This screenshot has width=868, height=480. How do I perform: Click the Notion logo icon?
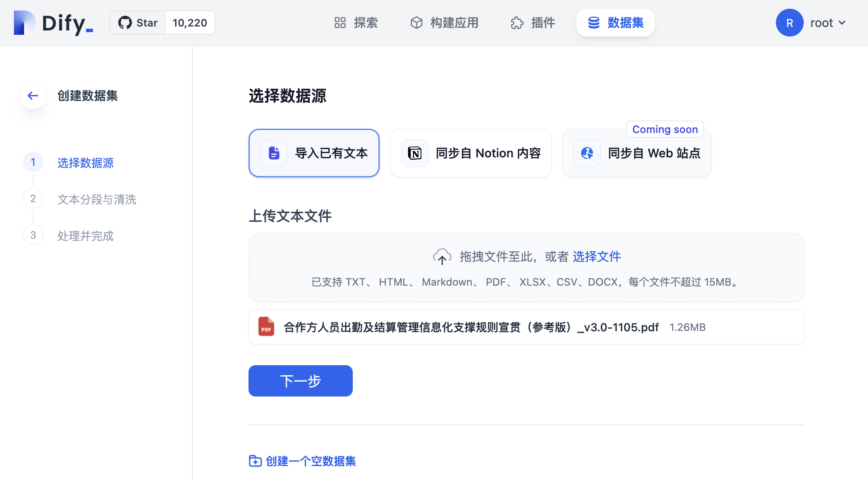point(414,153)
